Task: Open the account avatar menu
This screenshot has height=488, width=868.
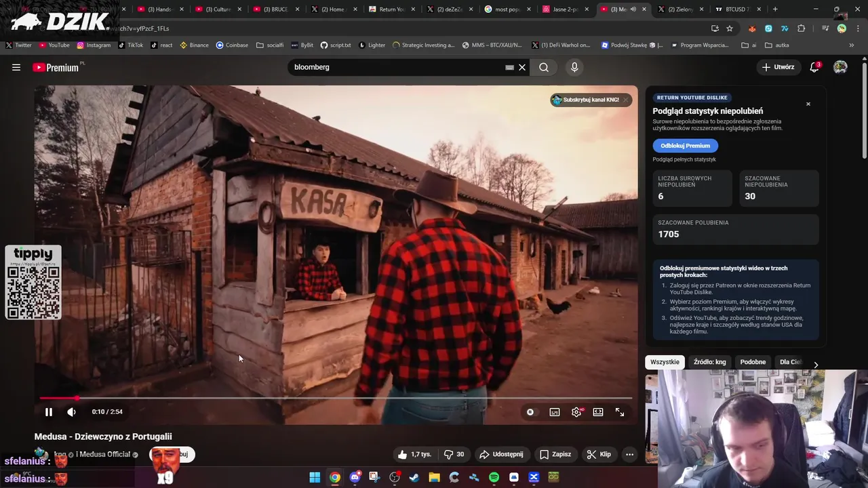Action: 840,67
